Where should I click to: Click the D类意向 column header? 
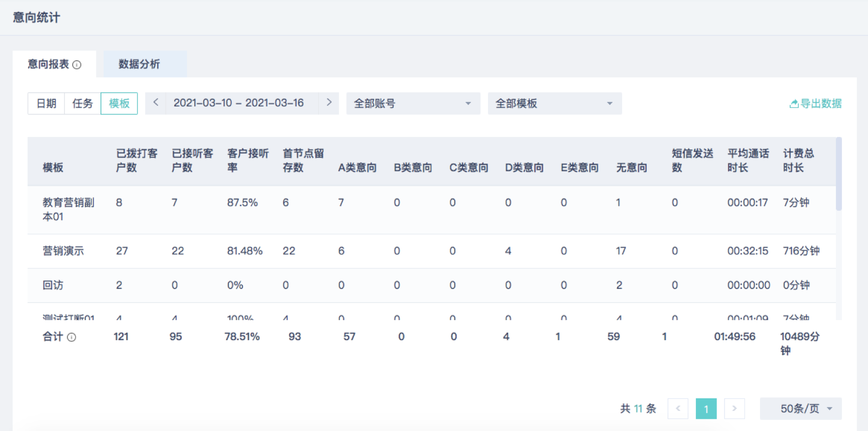pyautogui.click(x=525, y=168)
